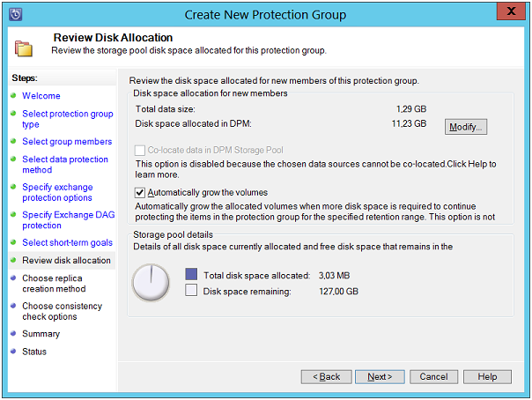Click green bullet beside Review disk allocation

click(x=13, y=260)
